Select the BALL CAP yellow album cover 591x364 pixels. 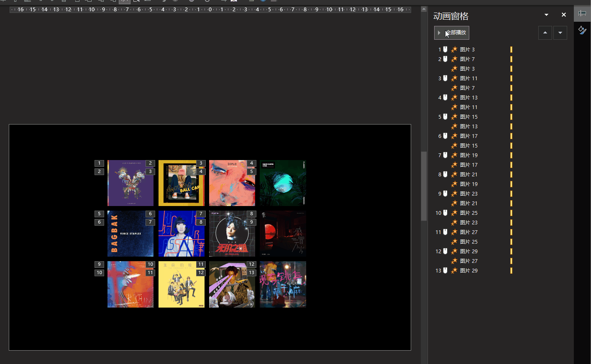182,183
